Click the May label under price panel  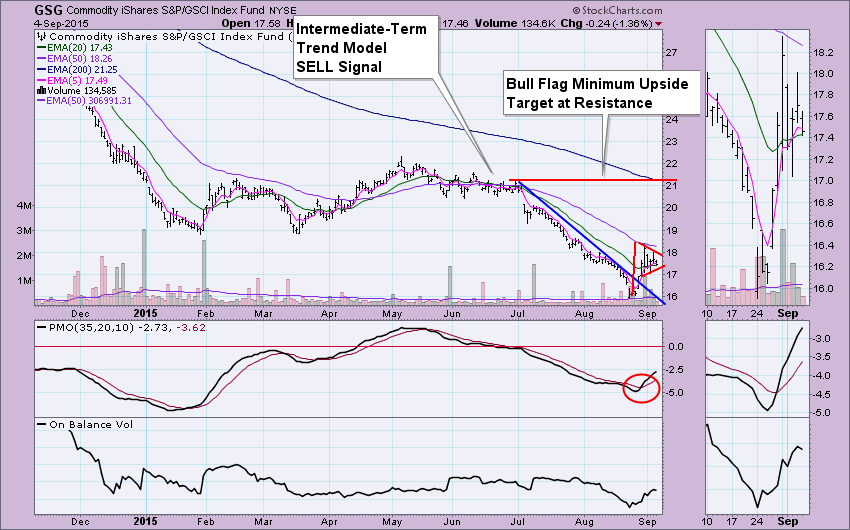point(392,314)
